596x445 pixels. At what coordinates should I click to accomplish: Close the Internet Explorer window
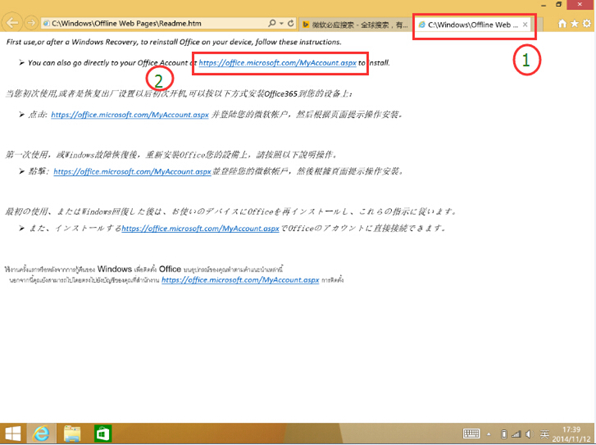point(580,5)
